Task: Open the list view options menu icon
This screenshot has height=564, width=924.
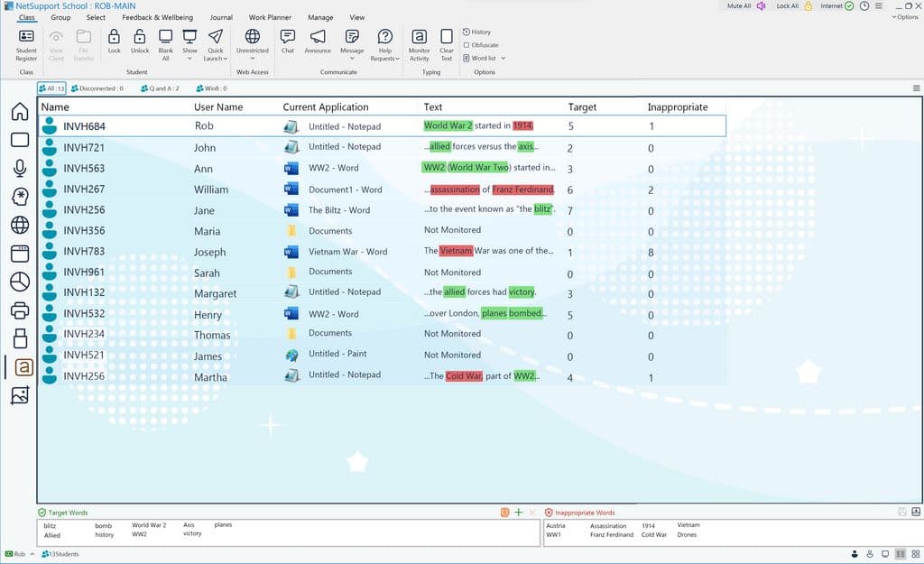Action: tap(917, 88)
